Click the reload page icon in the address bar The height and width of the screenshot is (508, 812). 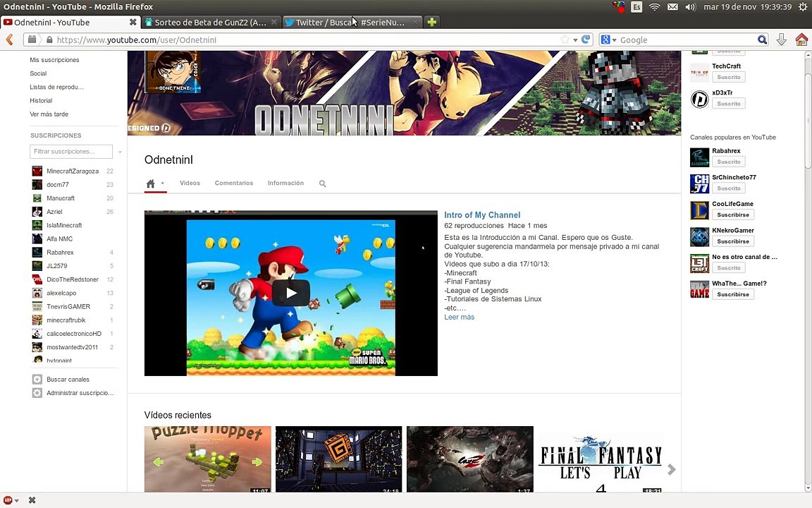tap(586, 40)
